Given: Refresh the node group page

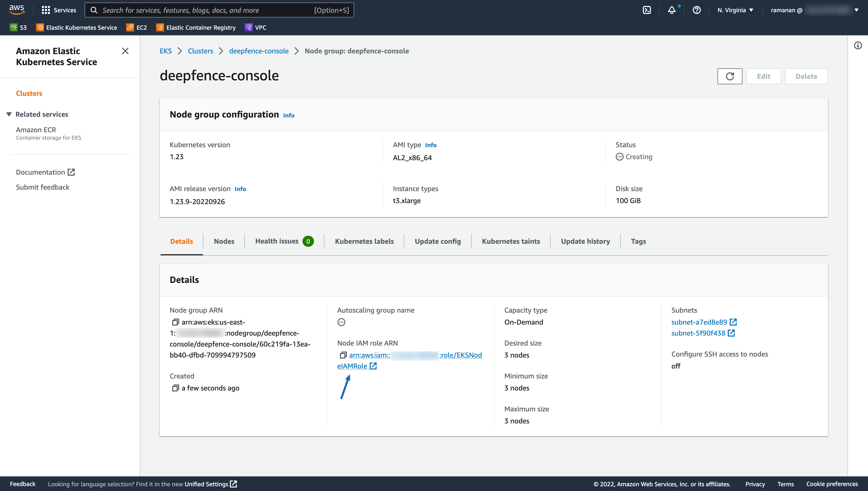Looking at the screenshot, I should pos(730,76).
